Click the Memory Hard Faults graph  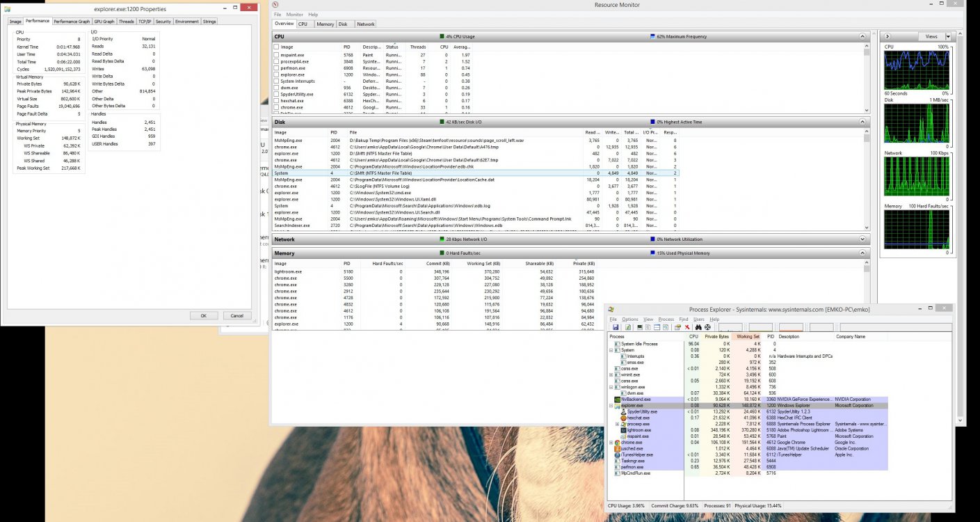[917, 229]
